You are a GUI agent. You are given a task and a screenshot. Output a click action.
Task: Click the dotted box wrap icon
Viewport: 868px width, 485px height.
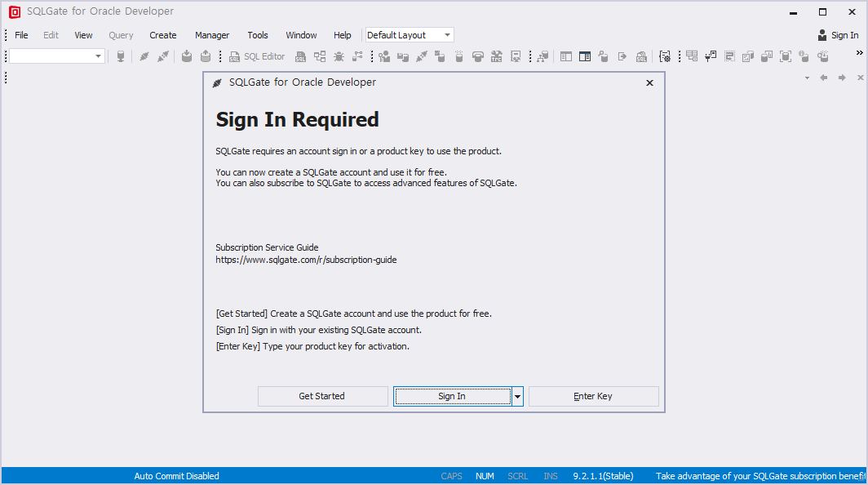click(729, 56)
